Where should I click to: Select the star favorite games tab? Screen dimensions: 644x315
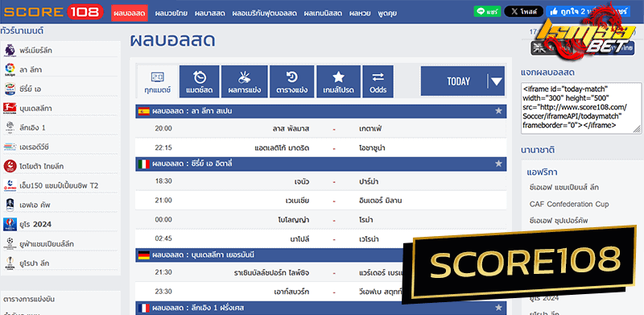[338, 81]
